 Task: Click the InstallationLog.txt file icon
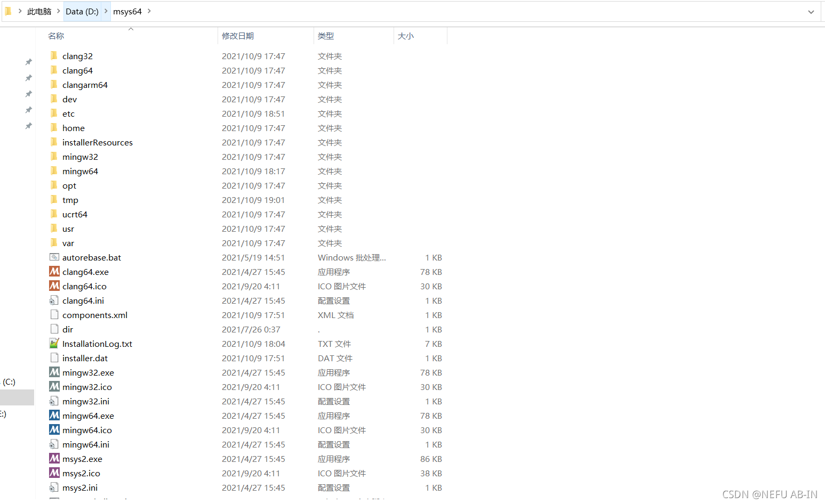(x=54, y=344)
